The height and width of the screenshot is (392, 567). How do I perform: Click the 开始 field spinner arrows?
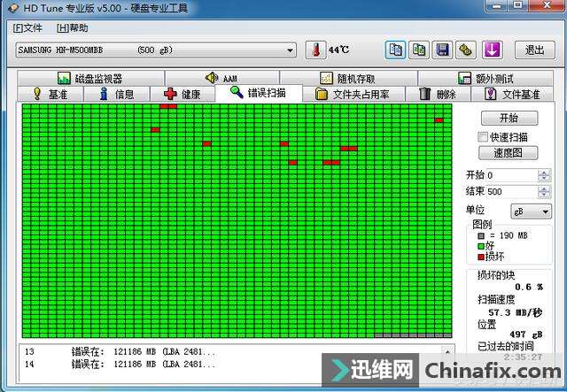point(543,175)
